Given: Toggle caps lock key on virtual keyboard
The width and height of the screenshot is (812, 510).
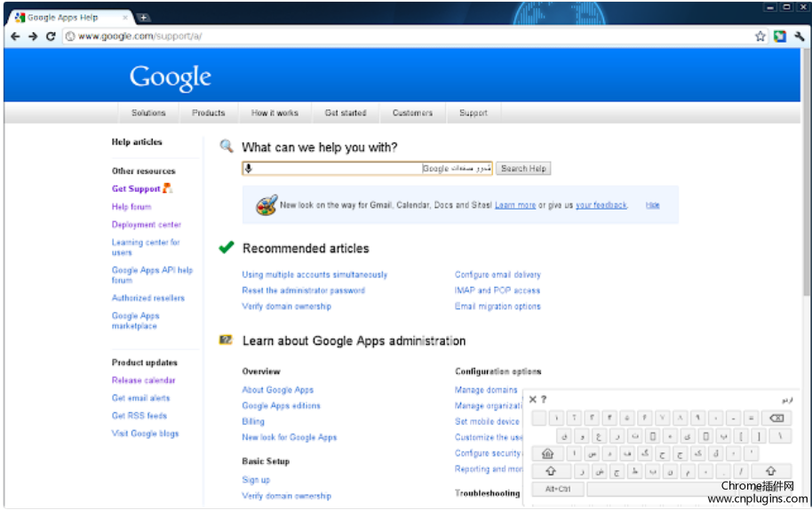Looking at the screenshot, I should click(547, 454).
